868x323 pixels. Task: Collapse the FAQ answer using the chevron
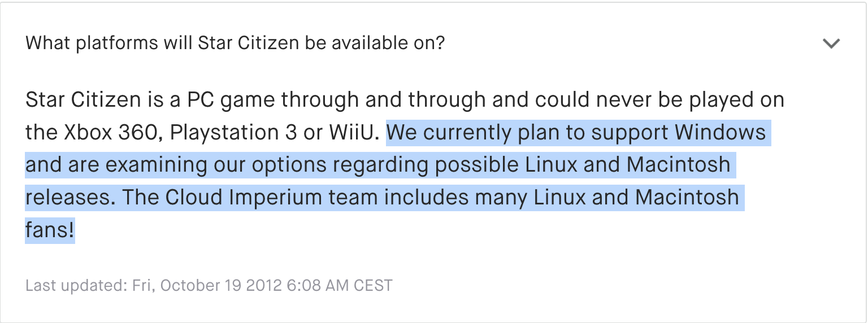tap(831, 43)
